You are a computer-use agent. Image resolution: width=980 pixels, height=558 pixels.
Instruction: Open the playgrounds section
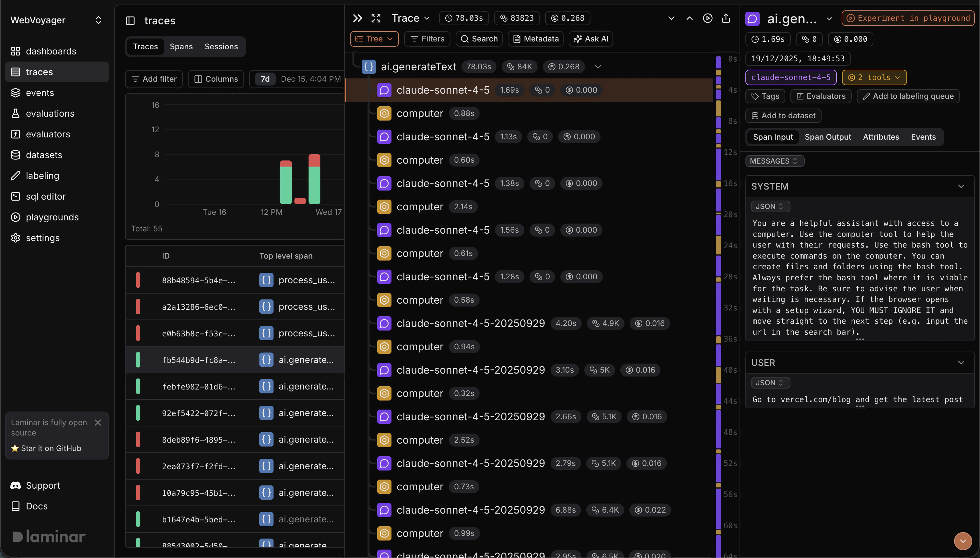[x=52, y=217]
